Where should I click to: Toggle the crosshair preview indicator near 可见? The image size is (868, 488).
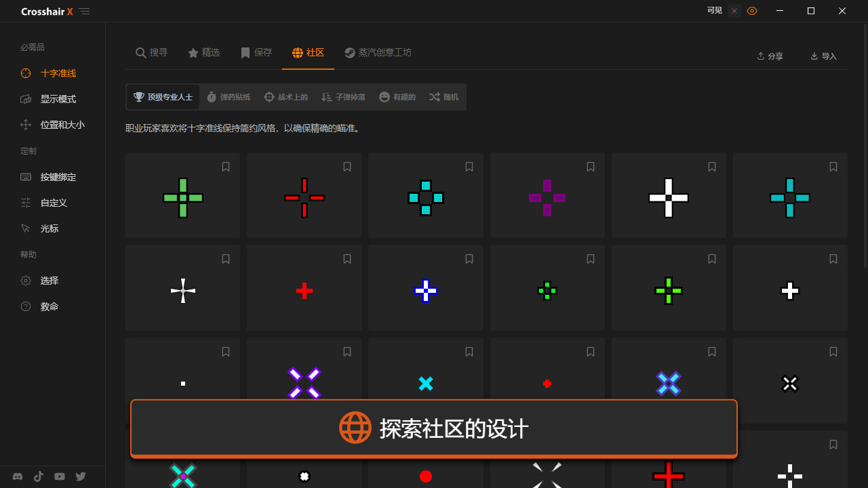(734, 11)
